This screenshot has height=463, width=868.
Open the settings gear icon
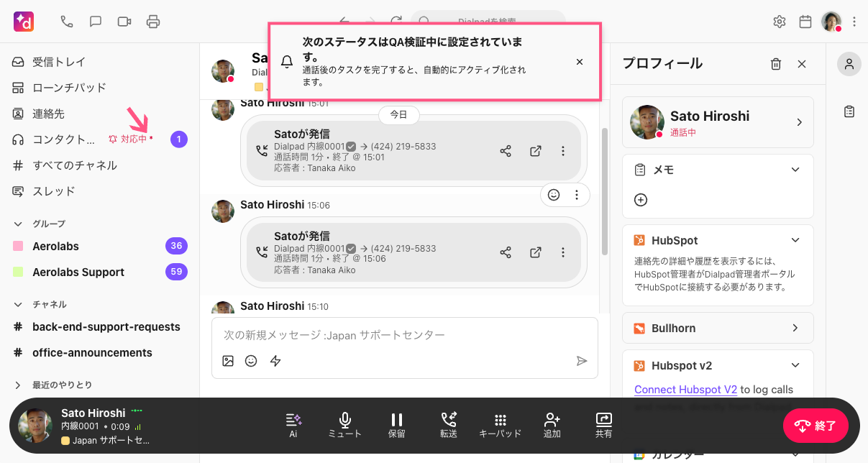(780, 22)
